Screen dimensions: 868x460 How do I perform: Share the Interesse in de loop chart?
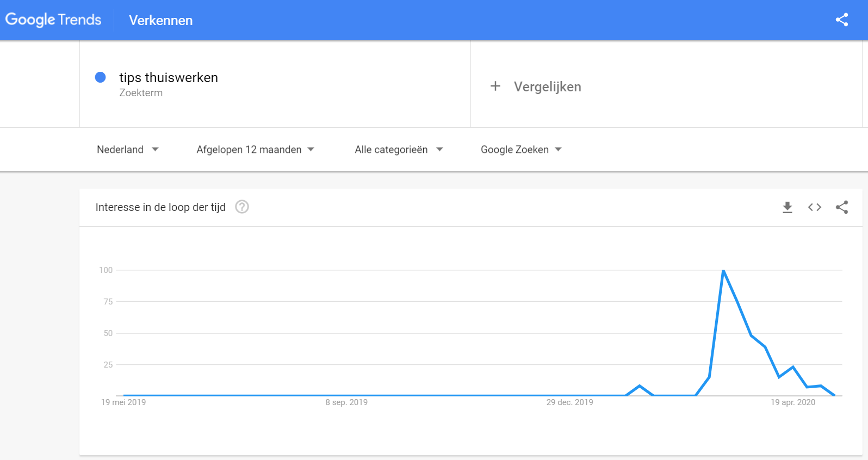point(841,207)
